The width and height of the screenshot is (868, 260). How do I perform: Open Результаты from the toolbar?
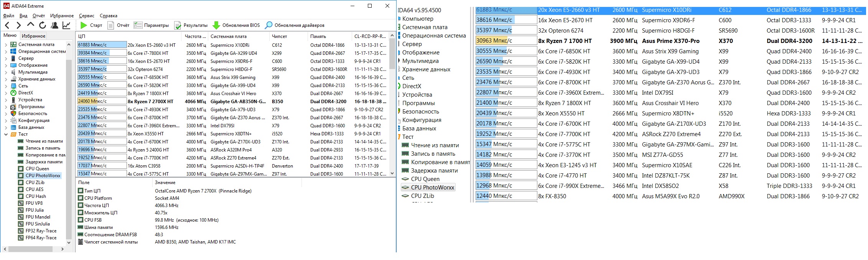point(191,25)
